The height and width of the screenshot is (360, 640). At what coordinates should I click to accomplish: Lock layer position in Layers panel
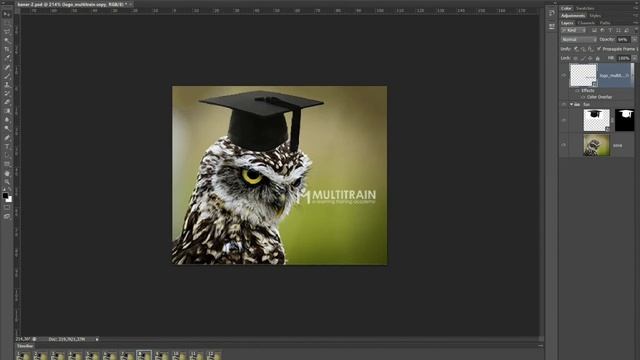click(590, 58)
